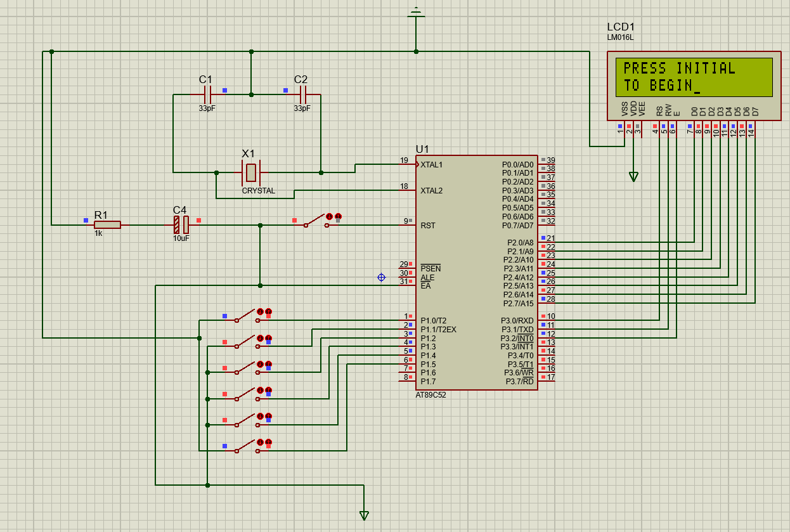This screenshot has width=790, height=532.
Task: Click the C2 reference label
Action: [x=301, y=79]
